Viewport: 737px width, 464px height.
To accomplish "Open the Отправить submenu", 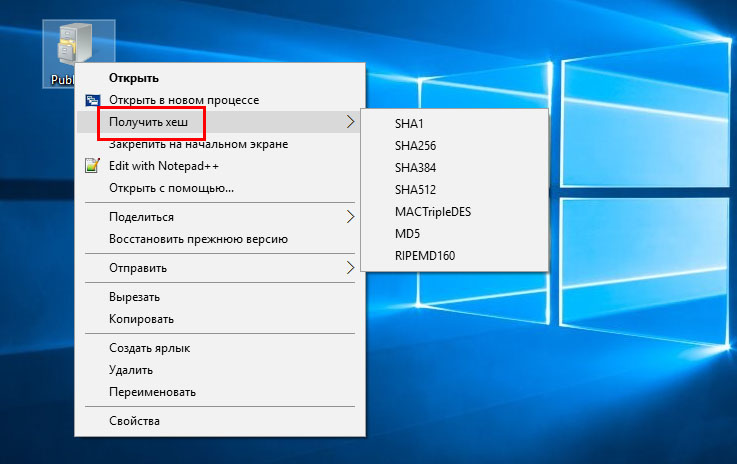I will point(138,268).
